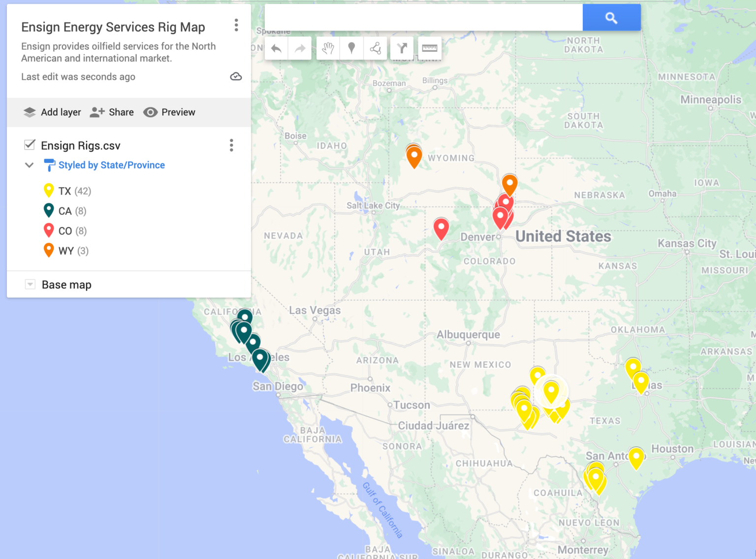Image resolution: width=756 pixels, height=559 pixels.
Task: Select the draw a line tool
Action: pyautogui.click(x=376, y=48)
